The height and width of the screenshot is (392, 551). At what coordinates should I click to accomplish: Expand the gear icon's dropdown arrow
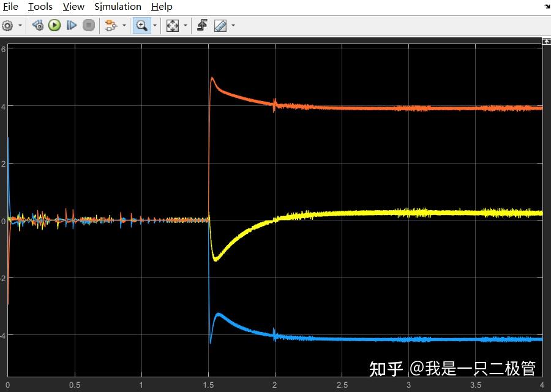point(19,26)
